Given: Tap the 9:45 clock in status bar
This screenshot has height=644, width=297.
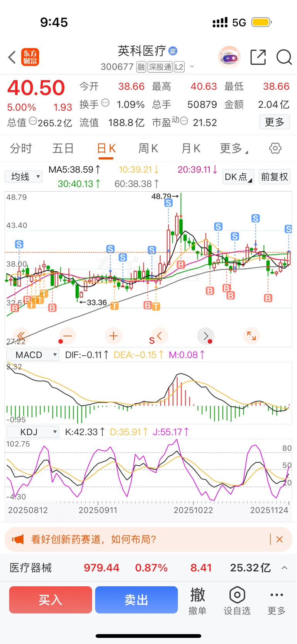Looking at the screenshot, I should pyautogui.click(x=54, y=22).
